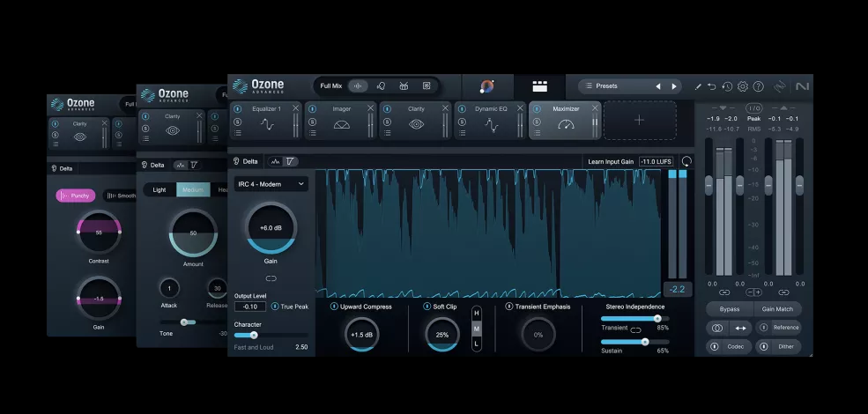
Task: Open the module chain view icon
Action: (x=539, y=86)
